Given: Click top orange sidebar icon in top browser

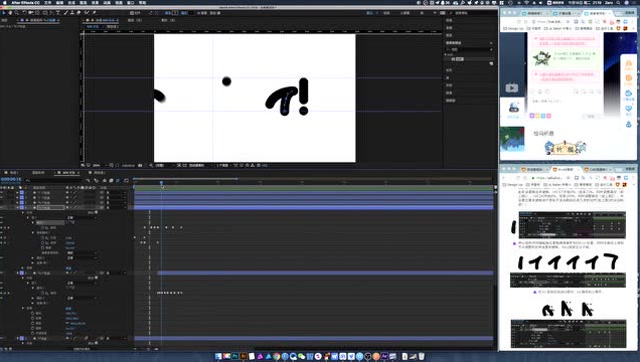Looking at the screenshot, I should pyautogui.click(x=629, y=64).
